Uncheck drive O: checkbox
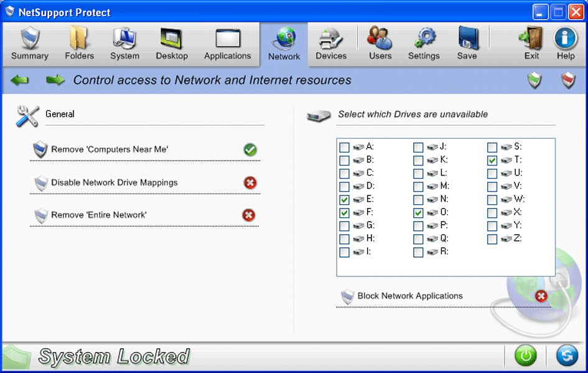The image size is (588, 373). (418, 213)
